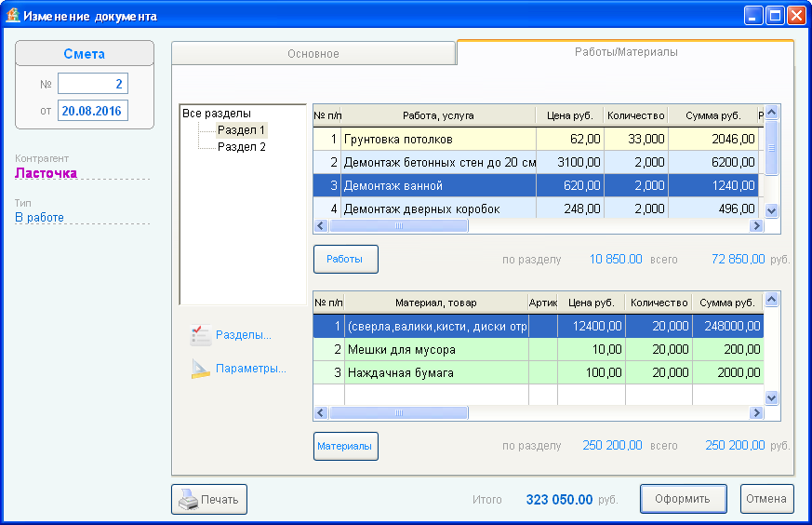Open the Параметры... link
Screen dimensions: 812x525
coord(250,369)
